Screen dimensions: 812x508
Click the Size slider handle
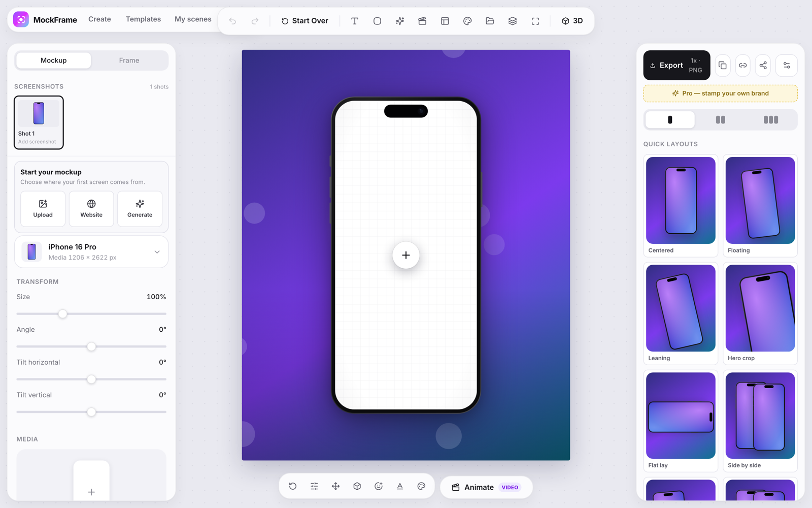[62, 314]
